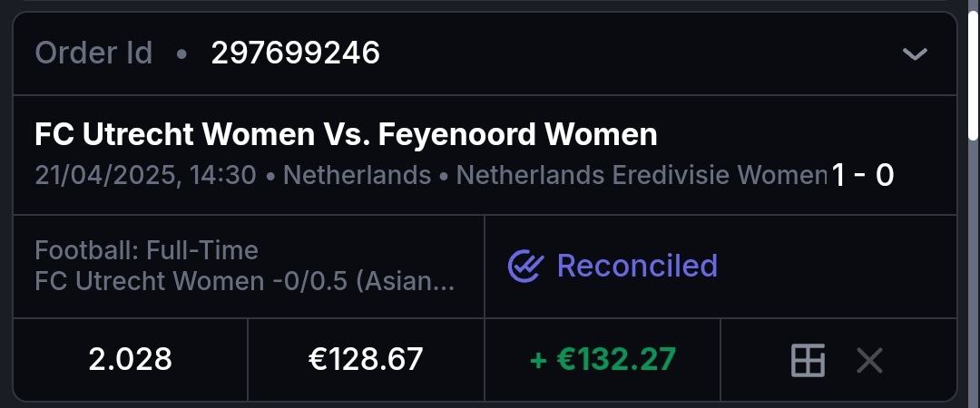980x408 pixels.
Task: Click the FC Utrecht Women -0/0.5 Asian selection
Action: coord(245,281)
